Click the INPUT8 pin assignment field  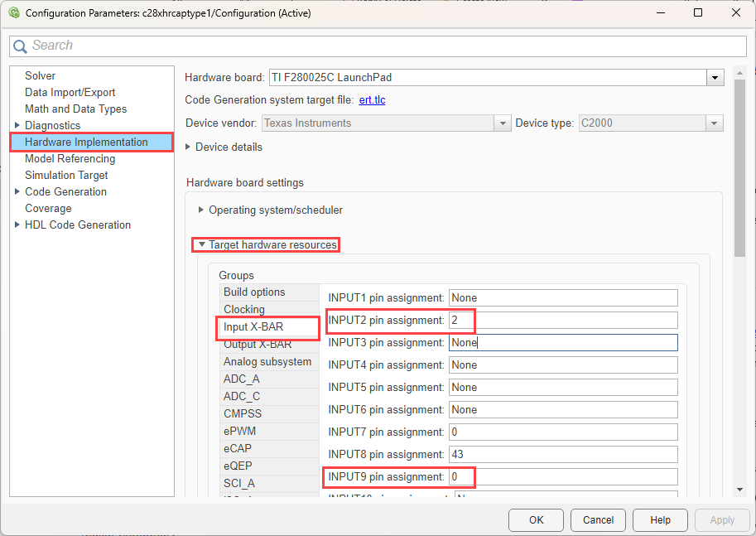click(x=563, y=454)
